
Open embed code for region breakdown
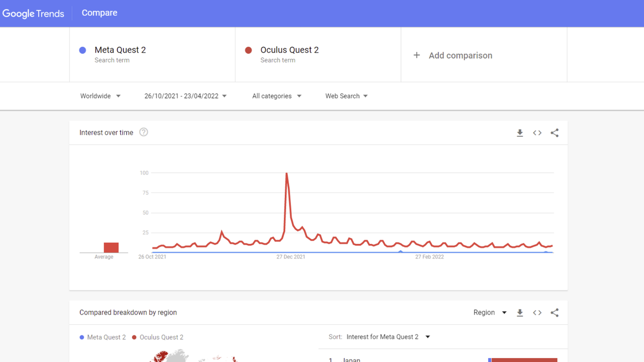point(537,313)
